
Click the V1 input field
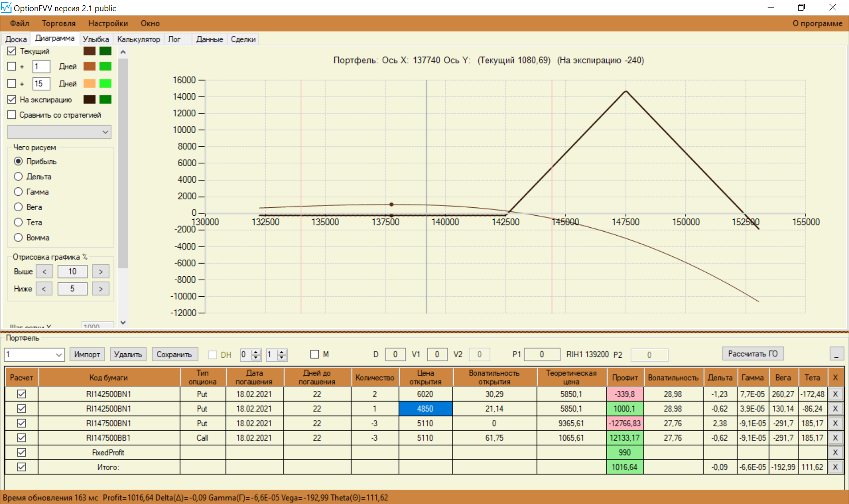click(436, 354)
